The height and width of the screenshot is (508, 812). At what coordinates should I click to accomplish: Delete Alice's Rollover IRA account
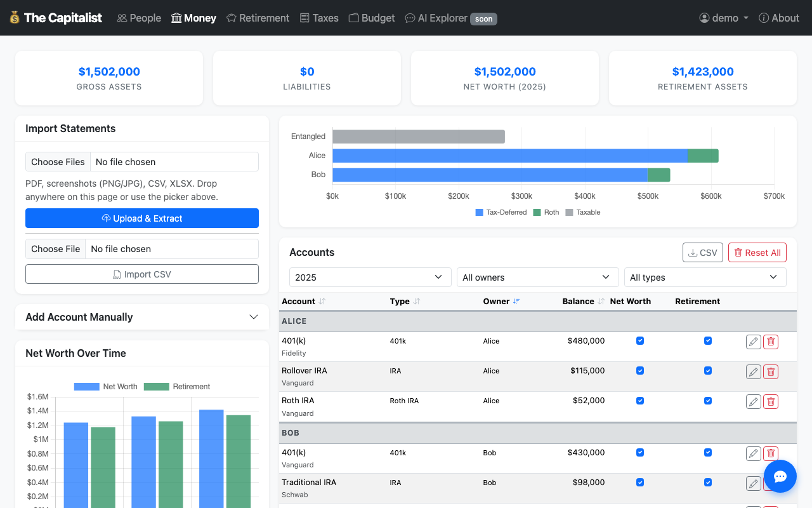771,372
